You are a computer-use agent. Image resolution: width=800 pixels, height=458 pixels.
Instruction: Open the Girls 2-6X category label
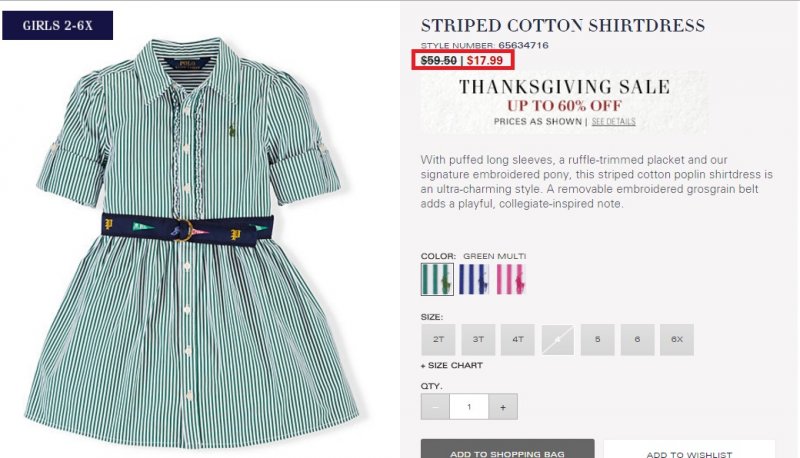pos(58,26)
